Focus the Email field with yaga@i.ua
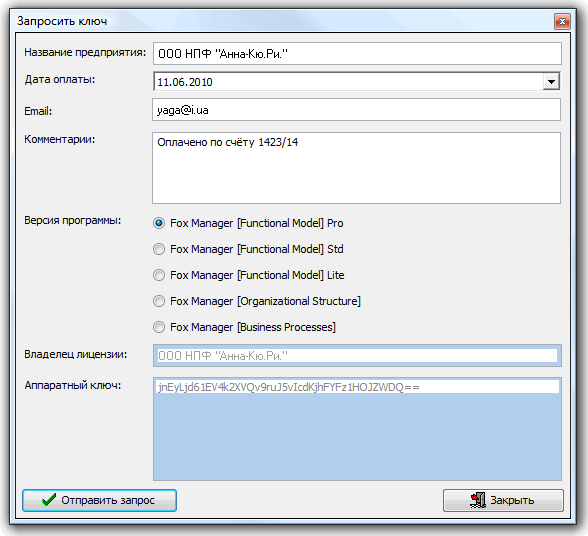 click(357, 110)
